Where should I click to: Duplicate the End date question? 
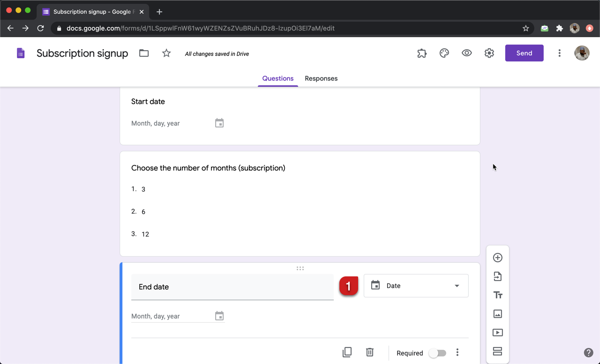coord(347,352)
